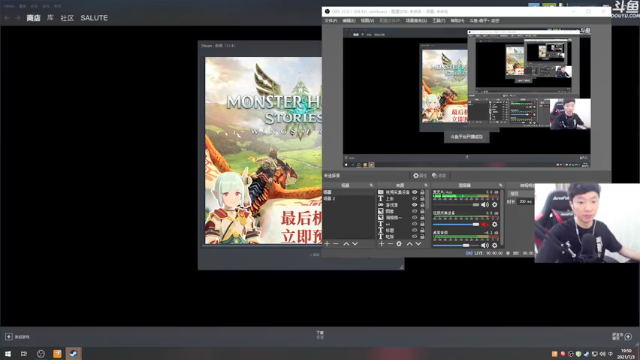Open the Steam 社区 tab
The height and width of the screenshot is (360, 640).
tap(67, 18)
